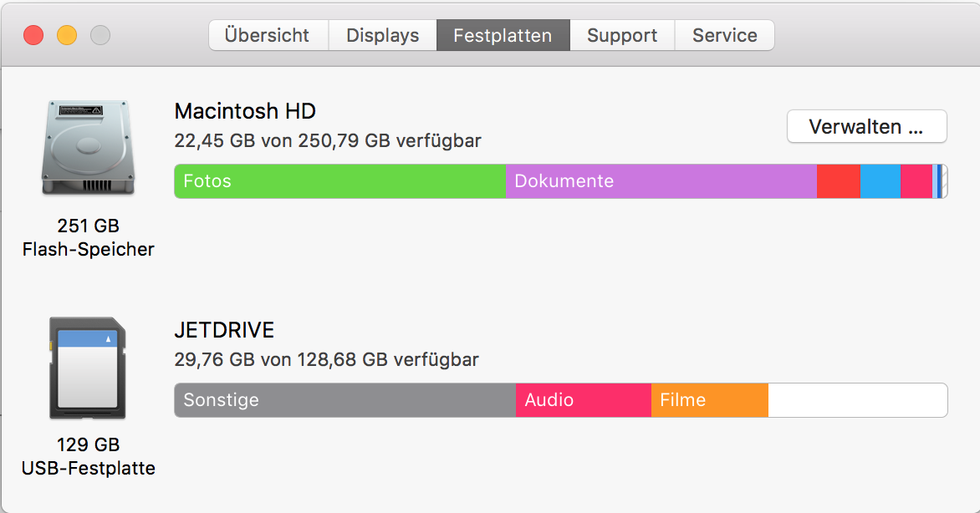Click the yellow minimize window button
Viewport: 980px width, 513px height.
(x=66, y=35)
